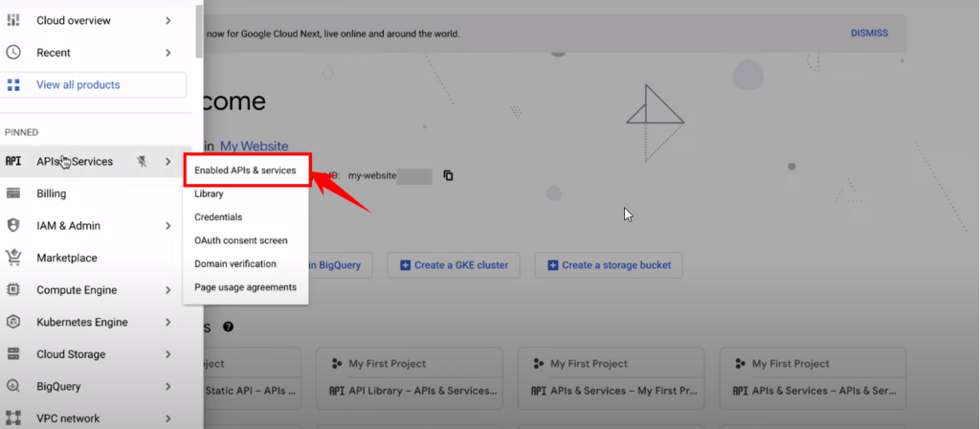This screenshot has width=980, height=429.
Task: Click the Marketplace cart icon
Action: [x=13, y=258]
